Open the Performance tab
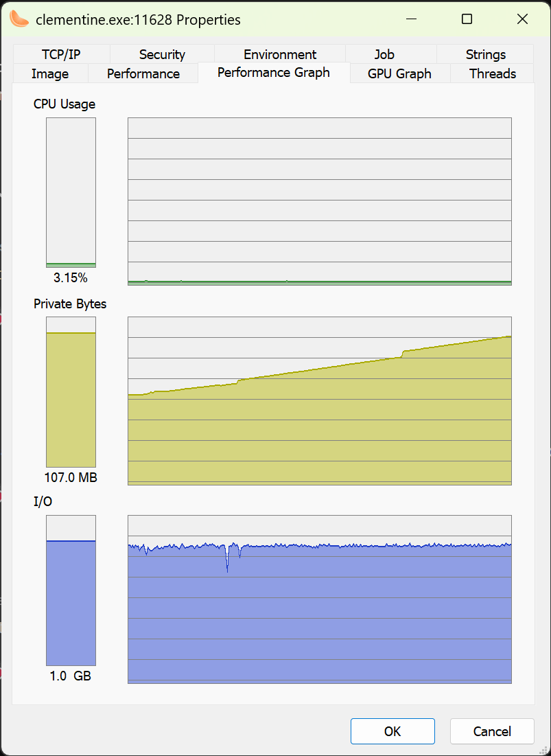The height and width of the screenshot is (756, 551). 143,73
